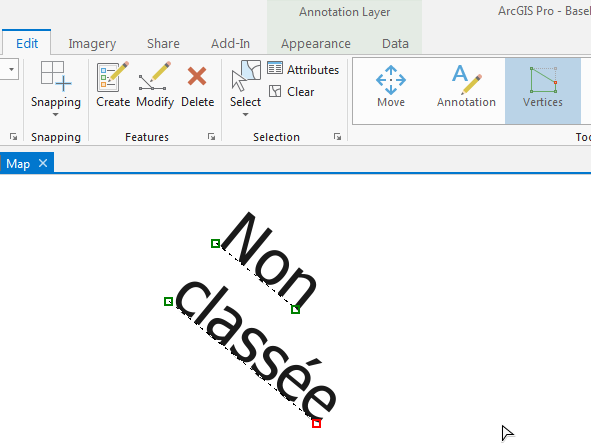The height and width of the screenshot is (447, 591).
Task: Switch to the Imagery ribbon tab
Action: point(92,43)
